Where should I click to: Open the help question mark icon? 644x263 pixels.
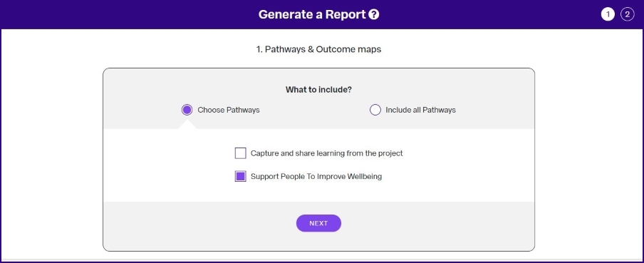(x=374, y=15)
